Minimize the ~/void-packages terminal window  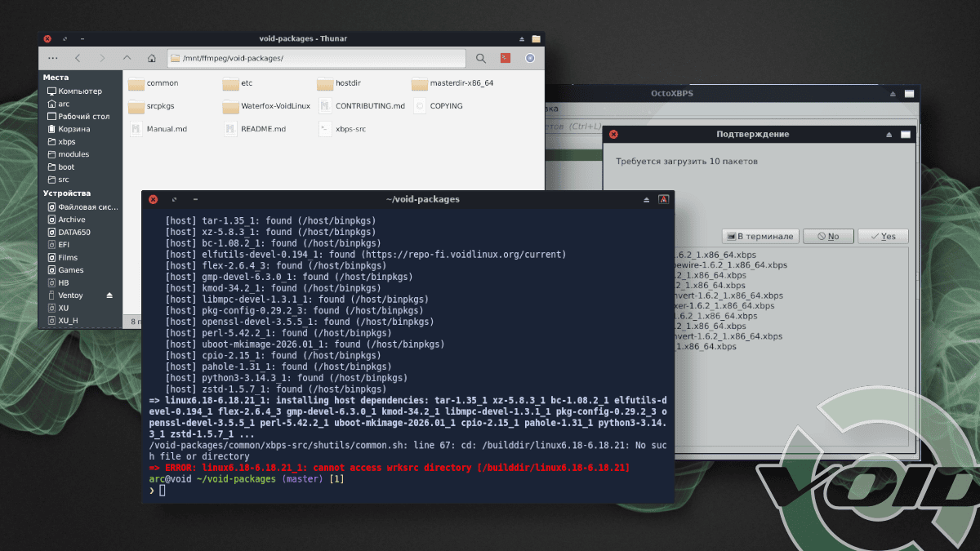(195, 199)
